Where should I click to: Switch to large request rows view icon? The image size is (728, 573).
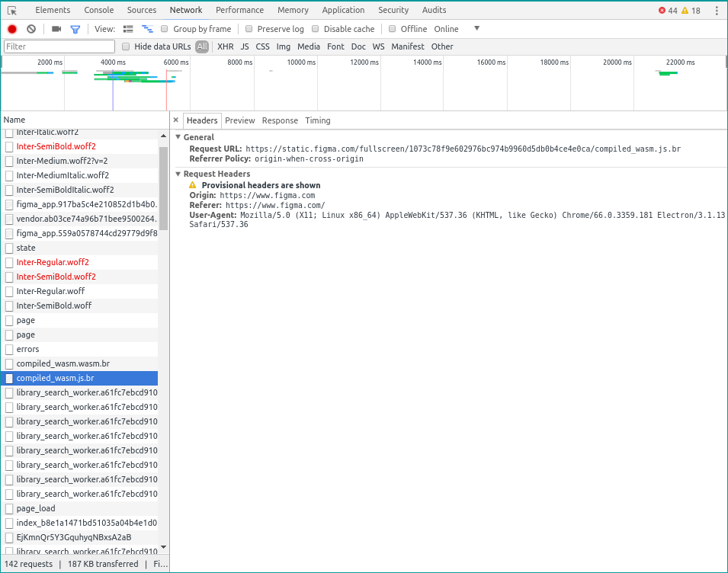coord(128,29)
